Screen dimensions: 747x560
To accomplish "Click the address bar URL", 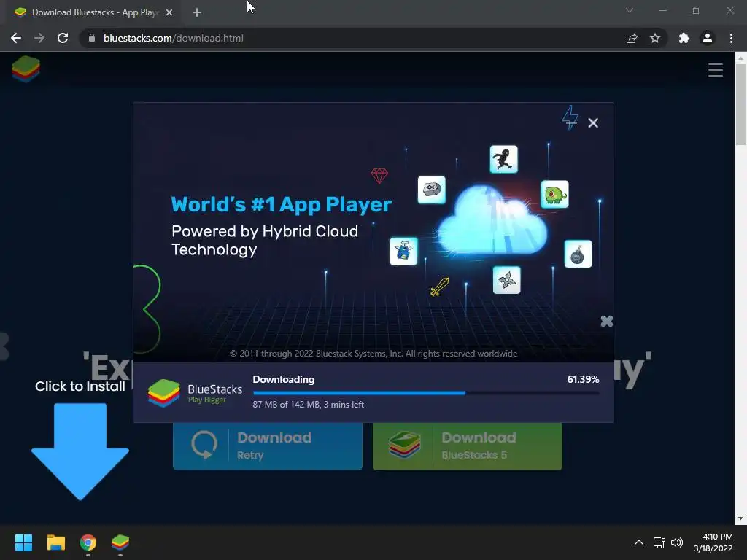I will pyautogui.click(x=174, y=38).
